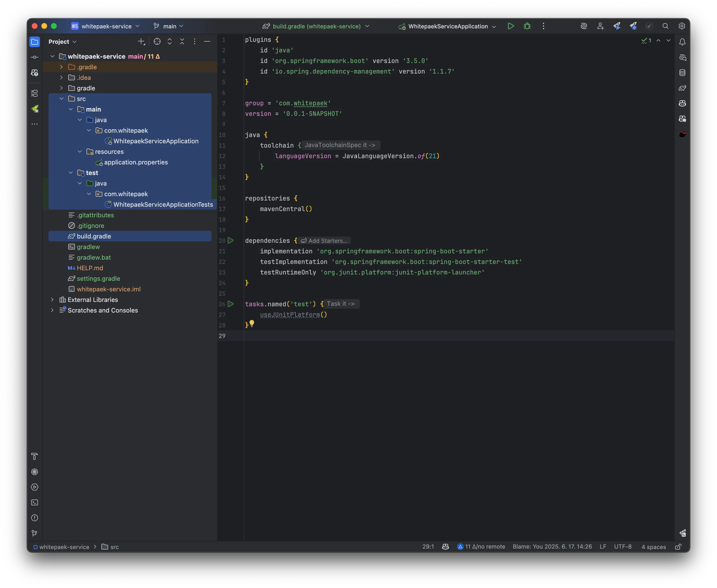The width and height of the screenshot is (717, 588).
Task: Open Code With Me user icon
Action: [600, 26]
